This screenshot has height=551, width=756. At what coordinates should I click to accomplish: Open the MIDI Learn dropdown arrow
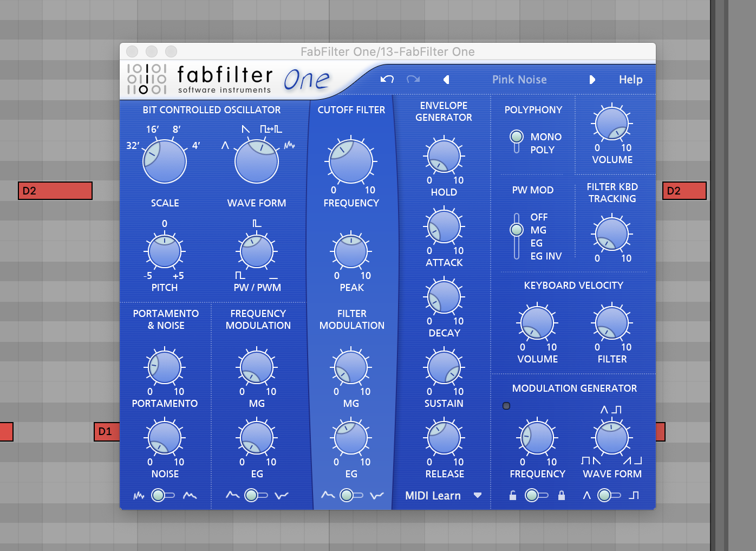477,495
